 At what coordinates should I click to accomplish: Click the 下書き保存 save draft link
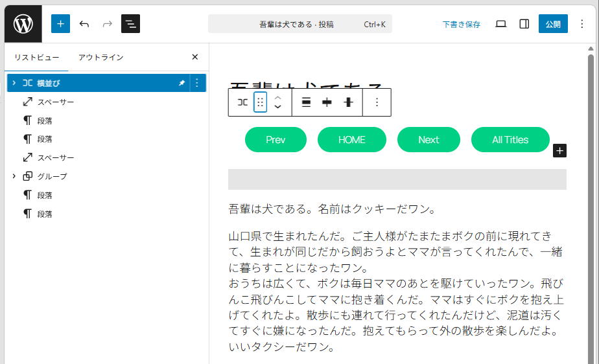pyautogui.click(x=462, y=24)
